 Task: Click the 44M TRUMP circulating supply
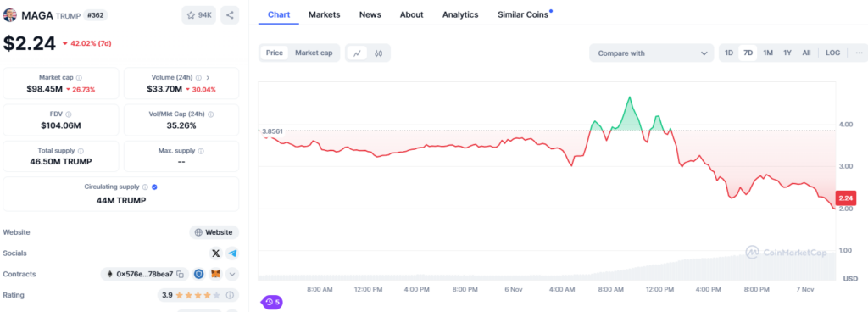click(120, 200)
